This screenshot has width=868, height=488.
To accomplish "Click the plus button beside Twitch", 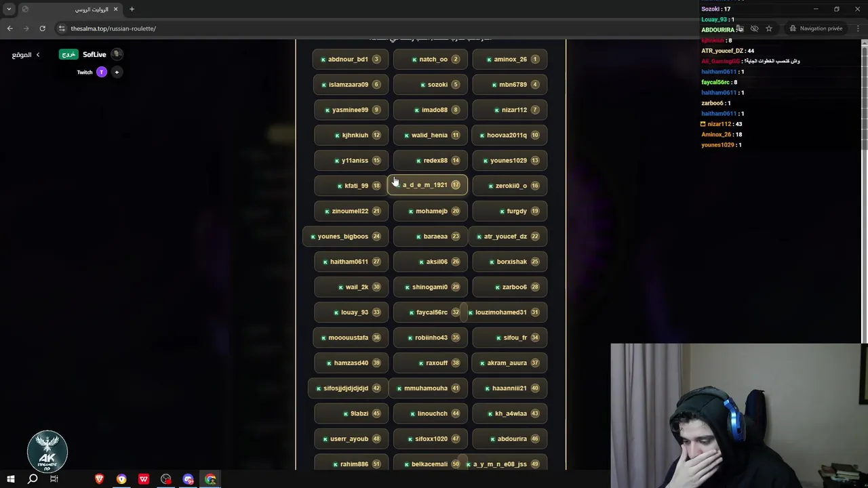I will tap(117, 72).
